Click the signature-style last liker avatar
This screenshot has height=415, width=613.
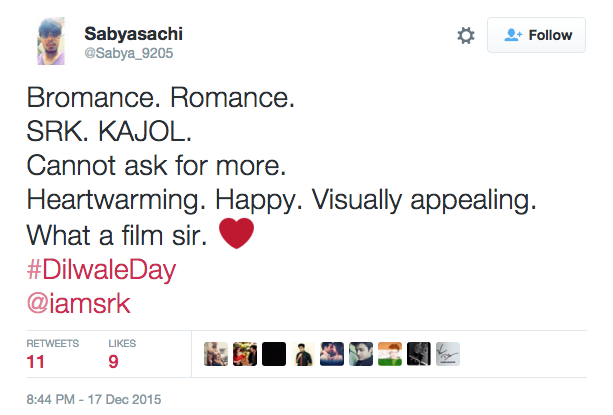(x=447, y=354)
